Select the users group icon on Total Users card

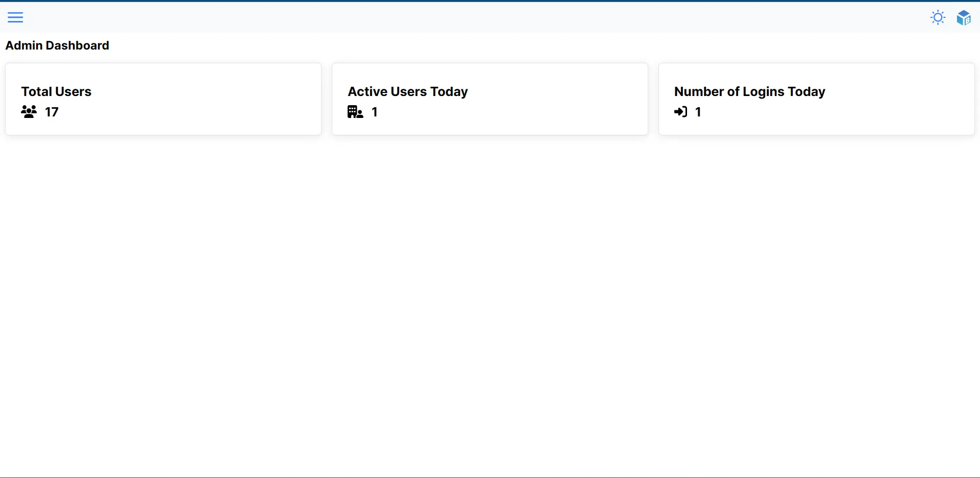coord(29,112)
